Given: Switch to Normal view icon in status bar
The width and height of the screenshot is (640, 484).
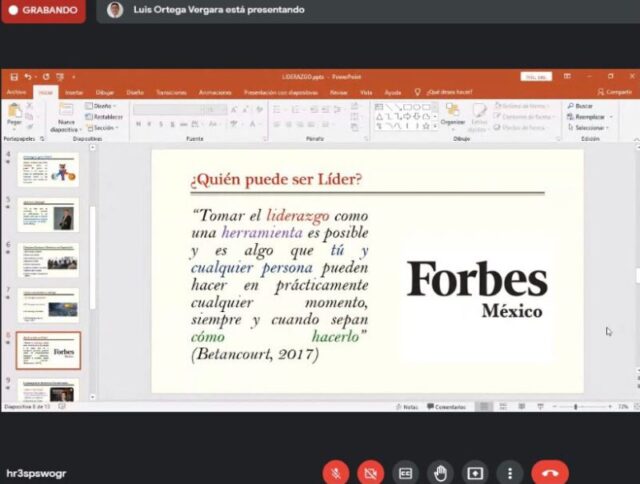Looking at the screenshot, I should pyautogui.click(x=484, y=406).
